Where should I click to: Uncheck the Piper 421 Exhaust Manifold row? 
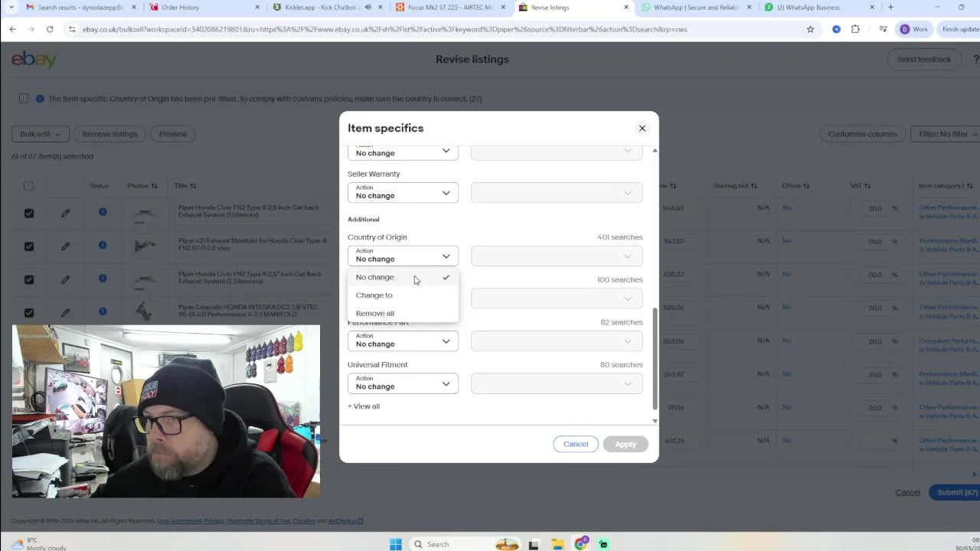pyautogui.click(x=28, y=246)
